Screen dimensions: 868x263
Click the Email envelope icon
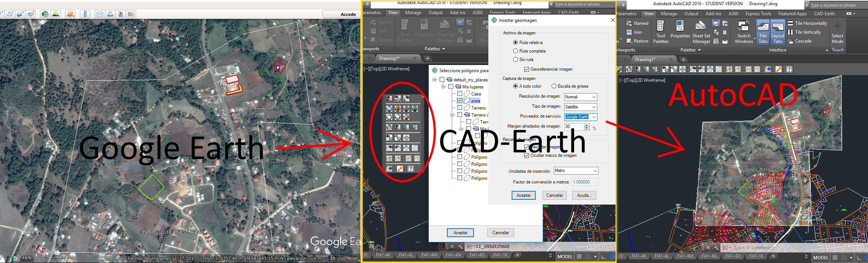point(99,14)
